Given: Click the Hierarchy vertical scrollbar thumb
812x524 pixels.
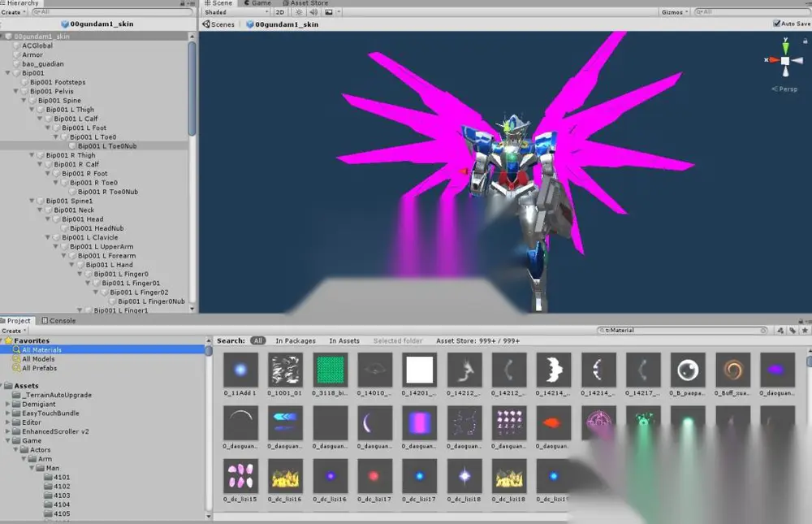Looking at the screenshot, I should point(192,88).
